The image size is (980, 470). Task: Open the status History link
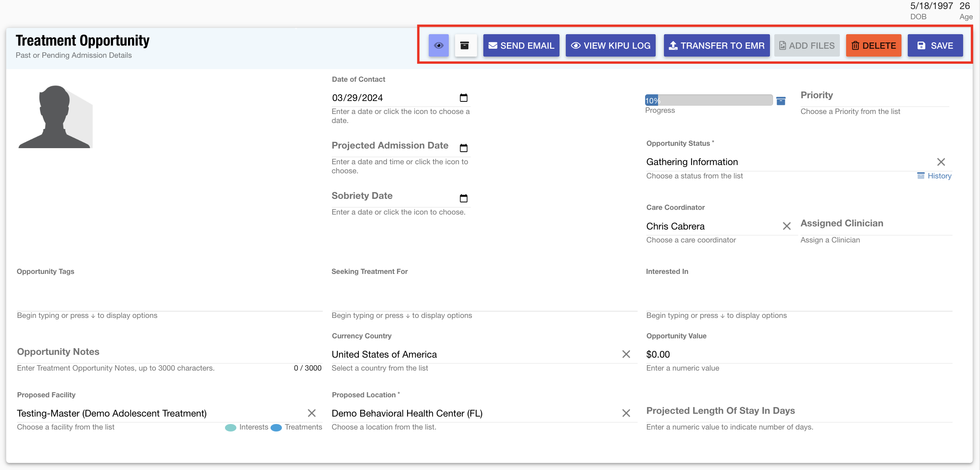pyautogui.click(x=939, y=176)
